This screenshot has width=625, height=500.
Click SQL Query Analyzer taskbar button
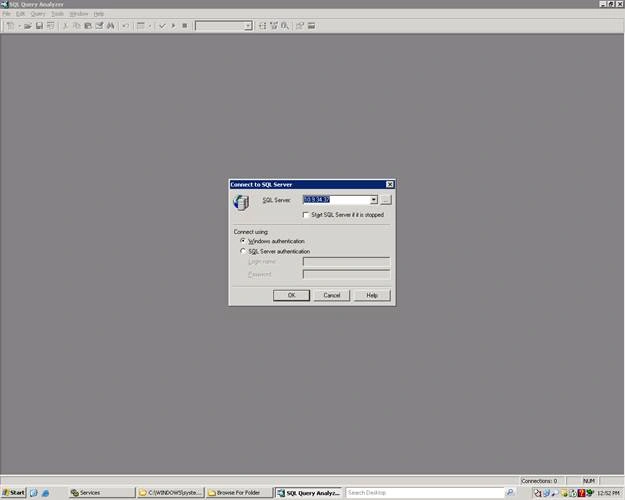(x=309, y=493)
